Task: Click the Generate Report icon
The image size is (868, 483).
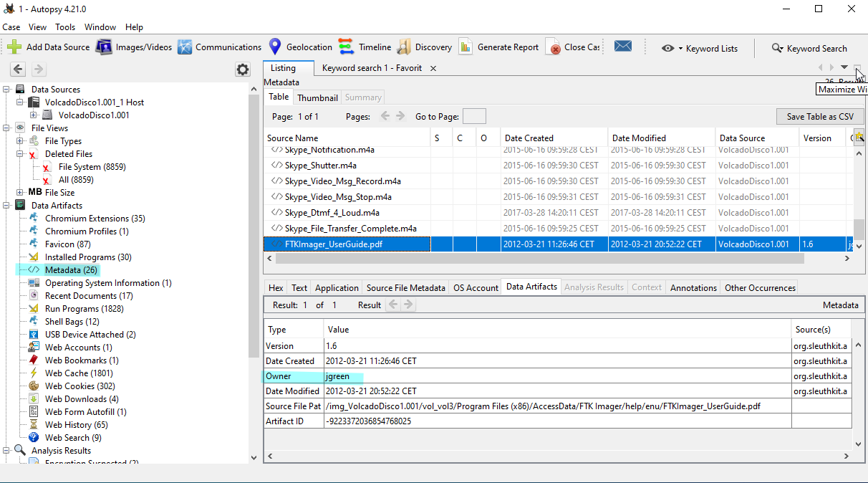Action: [466, 47]
